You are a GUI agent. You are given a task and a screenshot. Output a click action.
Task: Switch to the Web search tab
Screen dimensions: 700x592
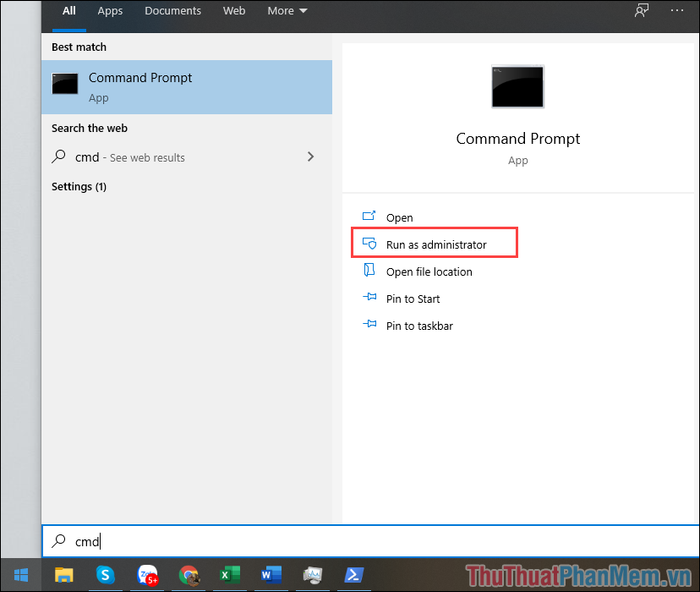(234, 11)
